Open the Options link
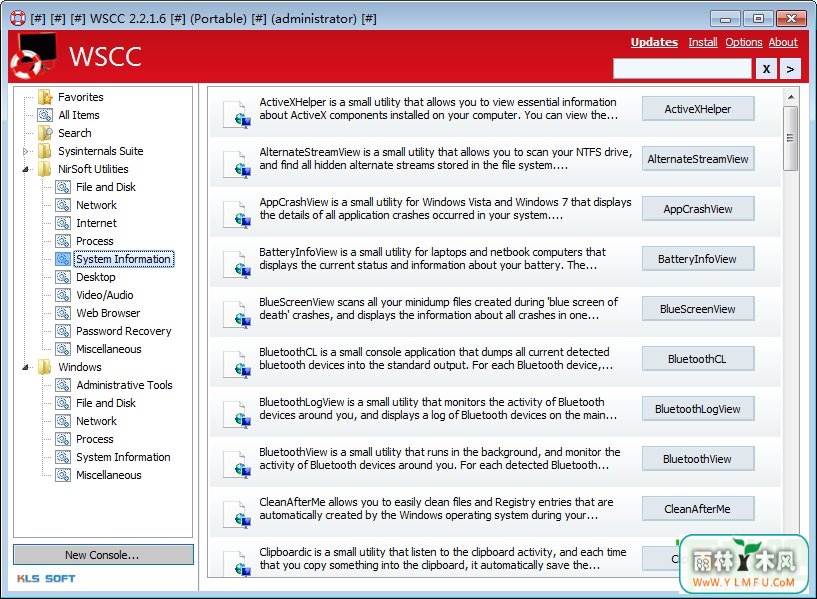The image size is (817, 599). click(744, 42)
